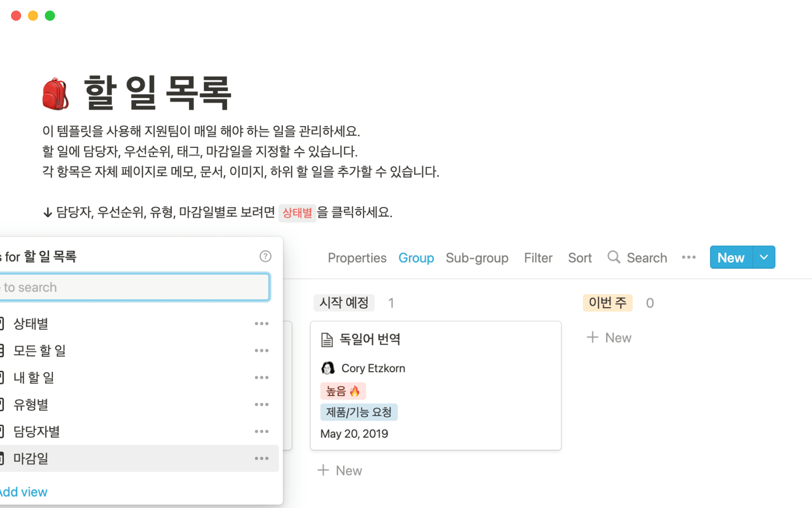Screen dimensions: 812x508
Task: Open the 독일어 번역 card
Action: [370, 339]
